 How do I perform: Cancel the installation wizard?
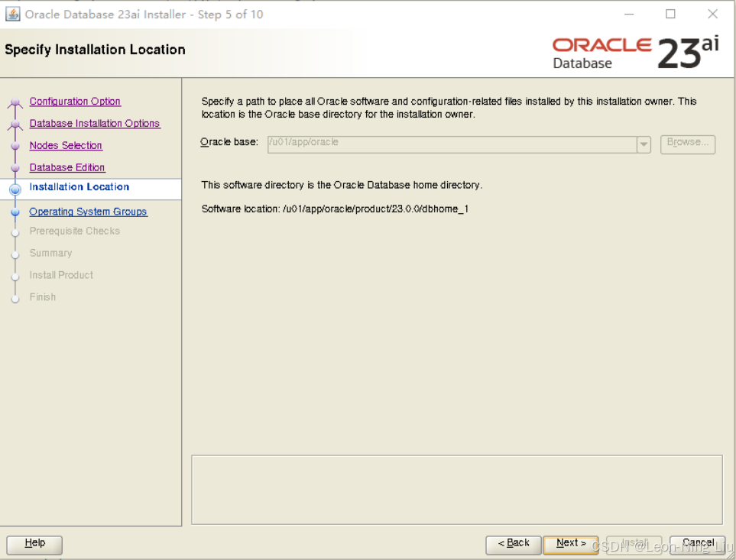coord(698,545)
